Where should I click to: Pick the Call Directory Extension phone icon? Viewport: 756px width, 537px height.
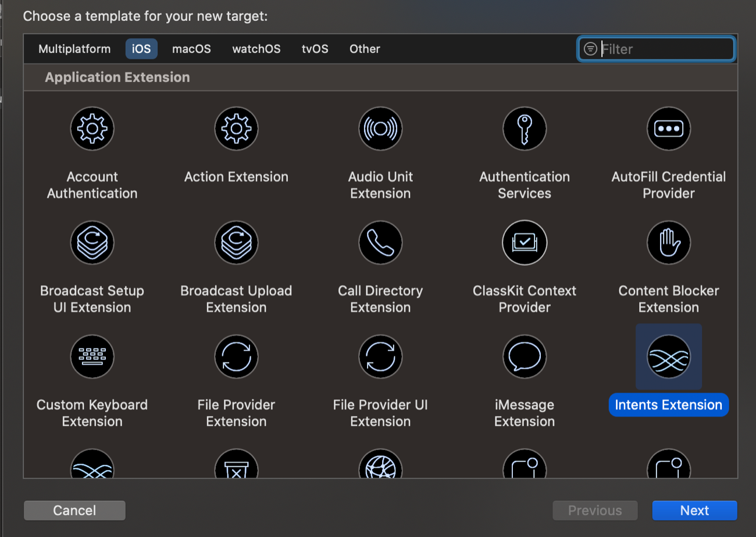point(380,243)
